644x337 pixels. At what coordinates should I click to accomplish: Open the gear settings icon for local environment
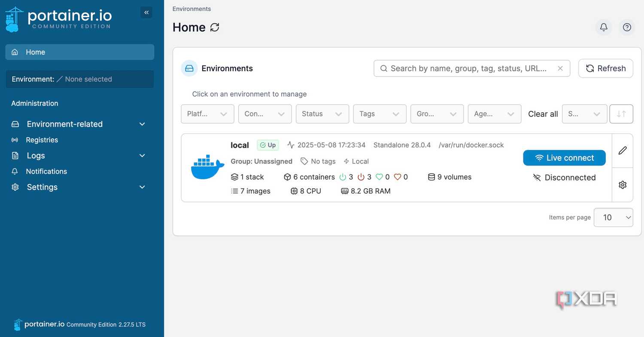[x=623, y=185]
